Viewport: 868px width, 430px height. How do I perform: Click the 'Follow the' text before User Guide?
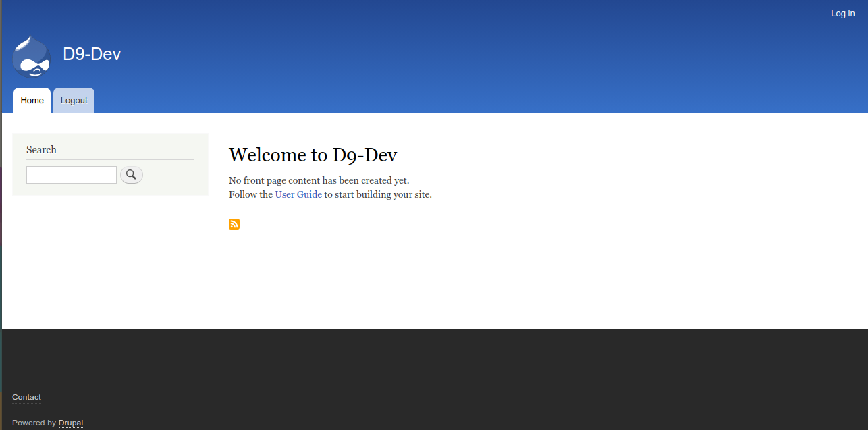[x=250, y=194]
